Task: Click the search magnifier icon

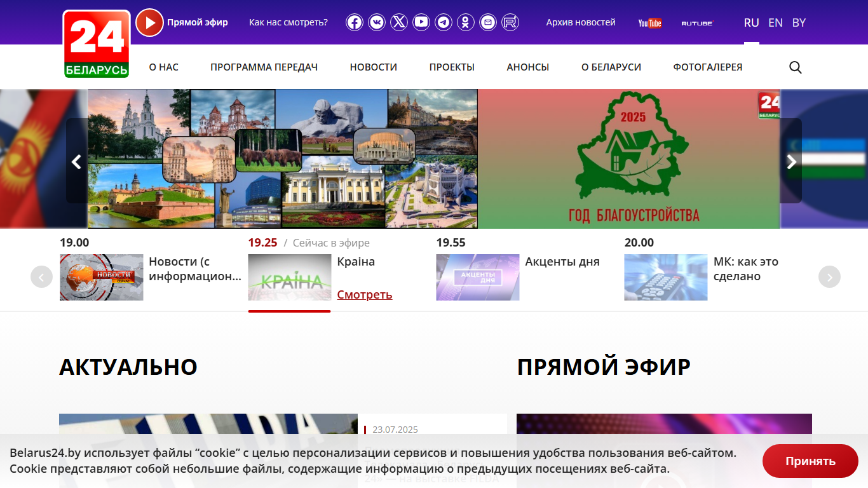Action: 796,67
